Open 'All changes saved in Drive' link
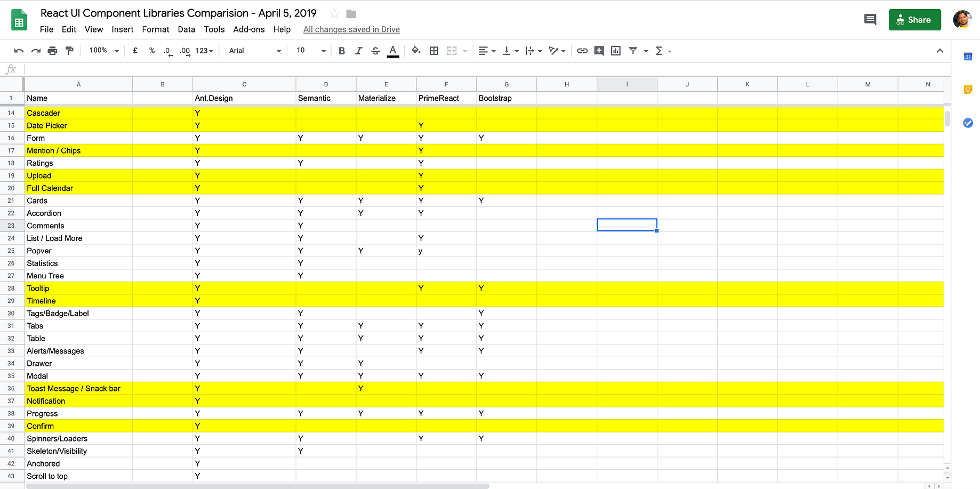 (351, 29)
